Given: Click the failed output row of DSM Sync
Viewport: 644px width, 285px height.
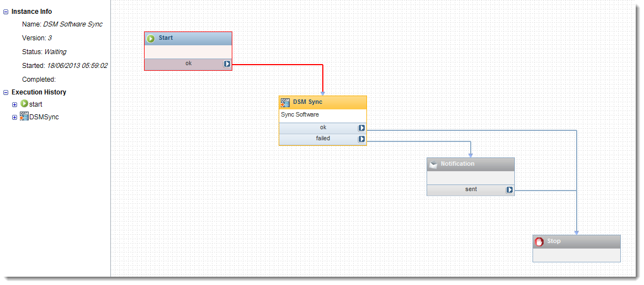Looking at the screenshot, I should [x=323, y=139].
